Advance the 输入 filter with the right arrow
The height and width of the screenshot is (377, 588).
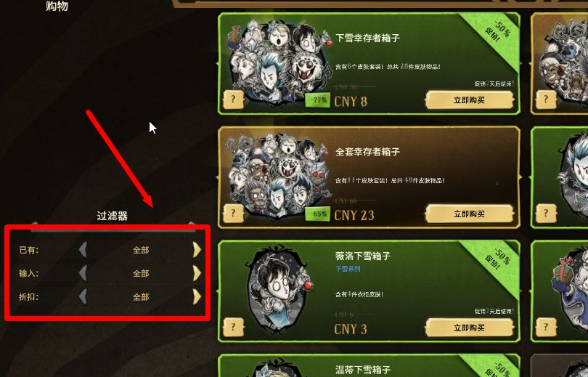point(197,273)
